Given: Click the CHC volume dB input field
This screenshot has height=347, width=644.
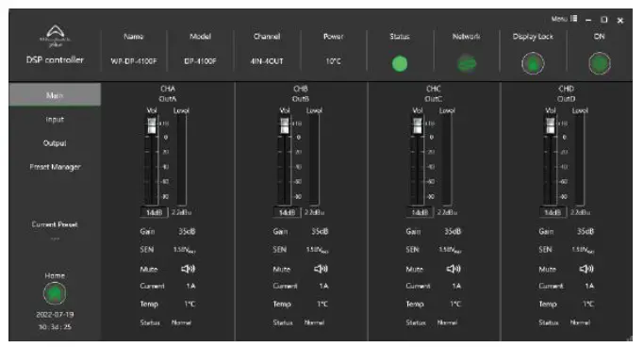Looking at the screenshot, I should click(x=420, y=213).
